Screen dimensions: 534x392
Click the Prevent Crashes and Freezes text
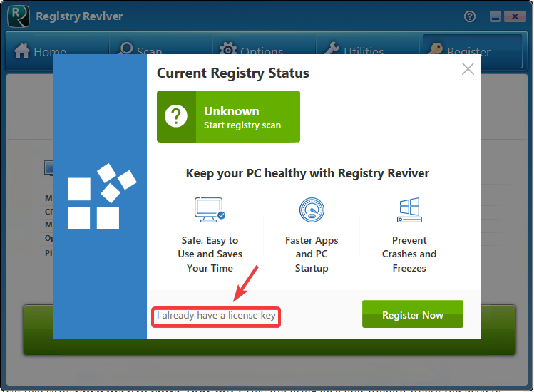pyautogui.click(x=409, y=254)
